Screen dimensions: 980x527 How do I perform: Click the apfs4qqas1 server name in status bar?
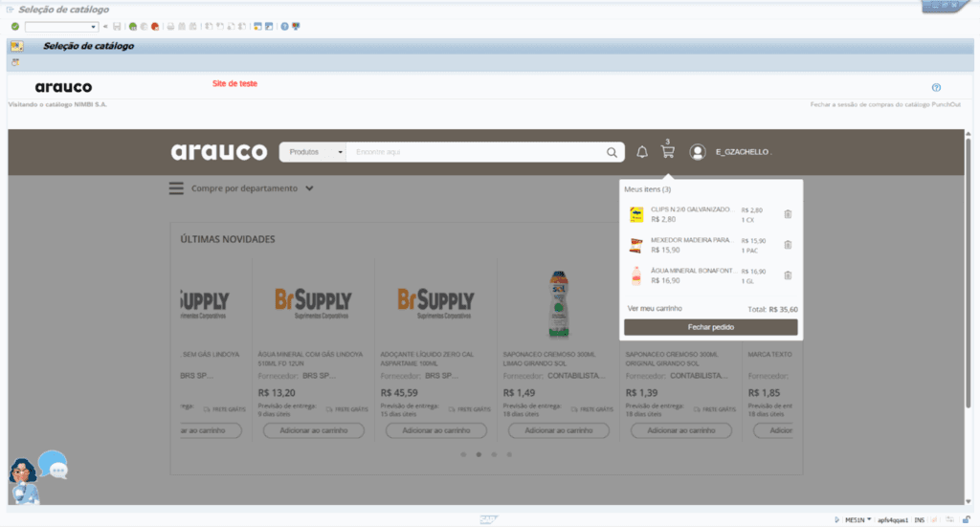[x=893, y=519]
